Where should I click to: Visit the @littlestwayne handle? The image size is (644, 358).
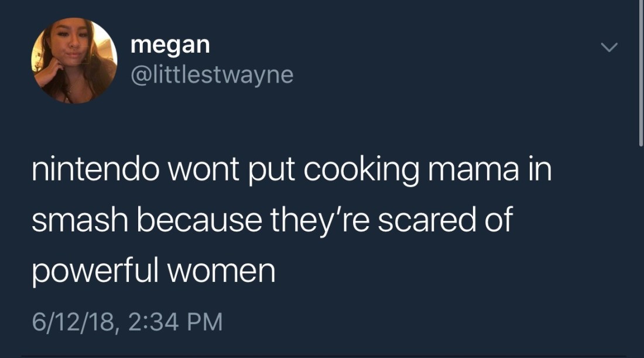click(x=212, y=75)
